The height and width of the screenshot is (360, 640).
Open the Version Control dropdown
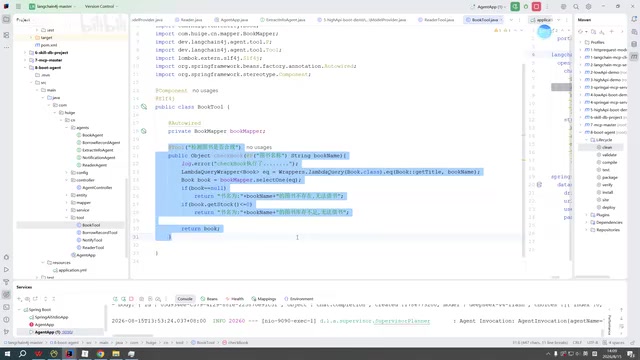101,7
